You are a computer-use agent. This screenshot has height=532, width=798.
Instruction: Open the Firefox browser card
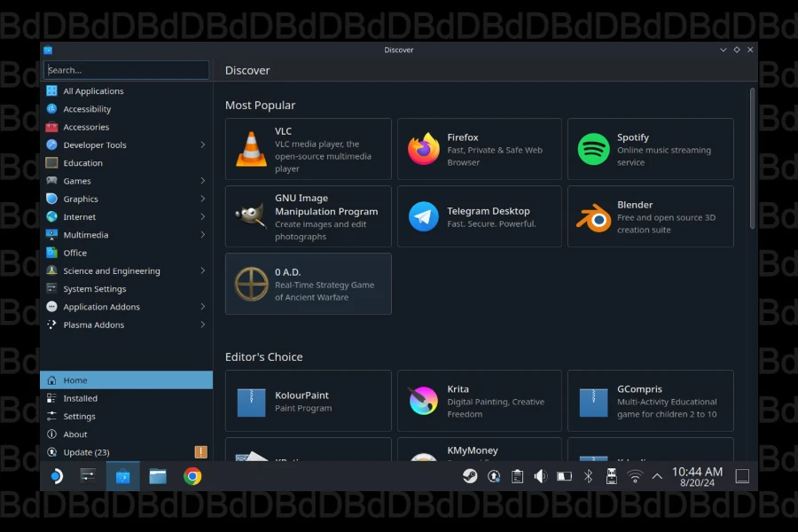point(480,149)
